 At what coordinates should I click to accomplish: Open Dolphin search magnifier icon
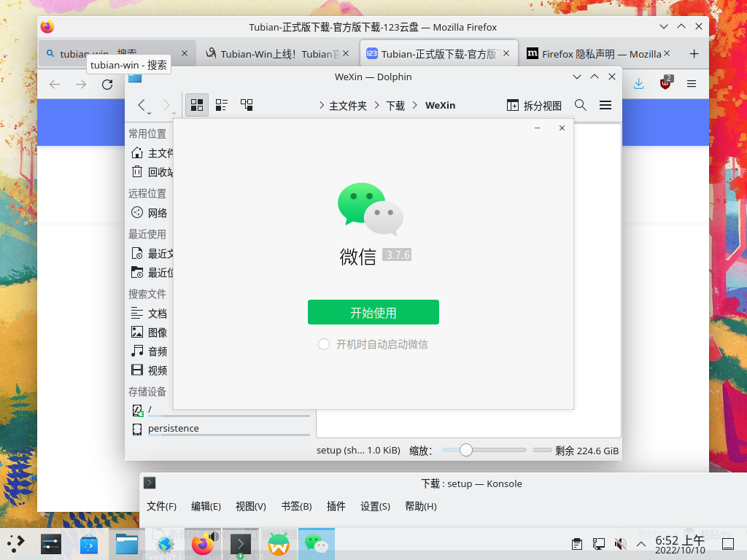(580, 105)
